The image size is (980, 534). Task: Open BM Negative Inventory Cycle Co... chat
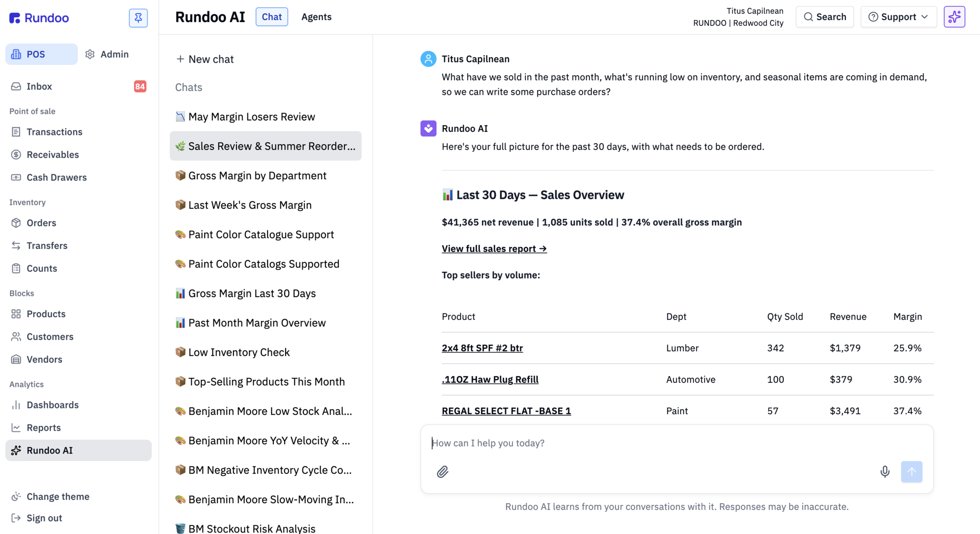coord(266,470)
